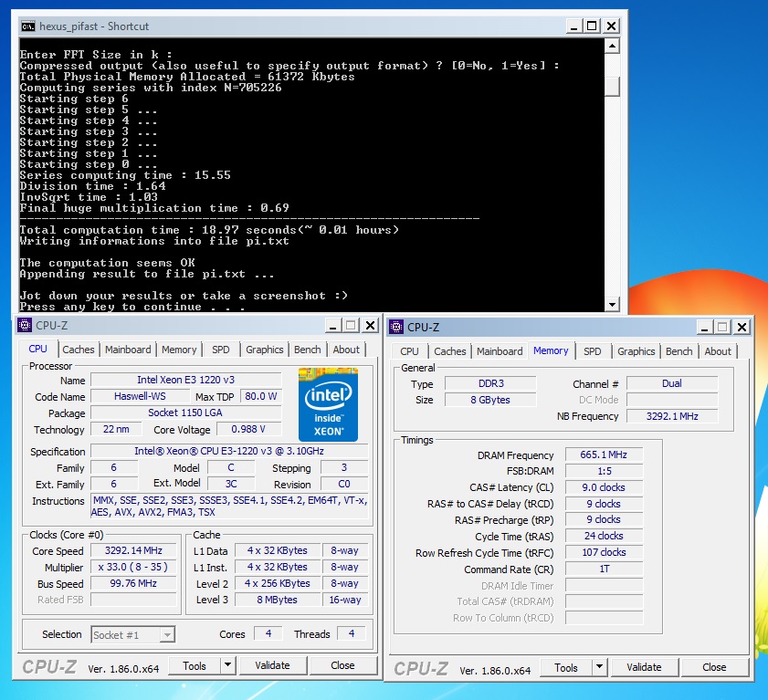Open Bench tab in right CPU-Z window

click(679, 351)
